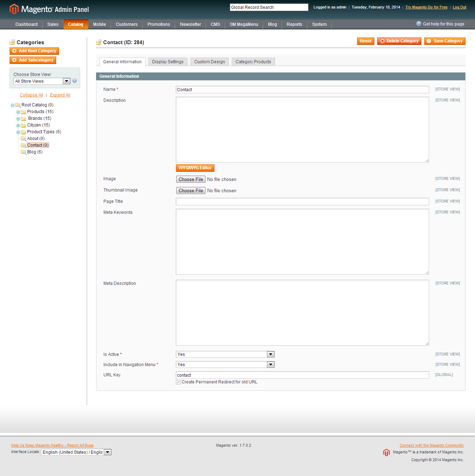
Task: Click the Product Types folder icon
Action: (x=23, y=132)
